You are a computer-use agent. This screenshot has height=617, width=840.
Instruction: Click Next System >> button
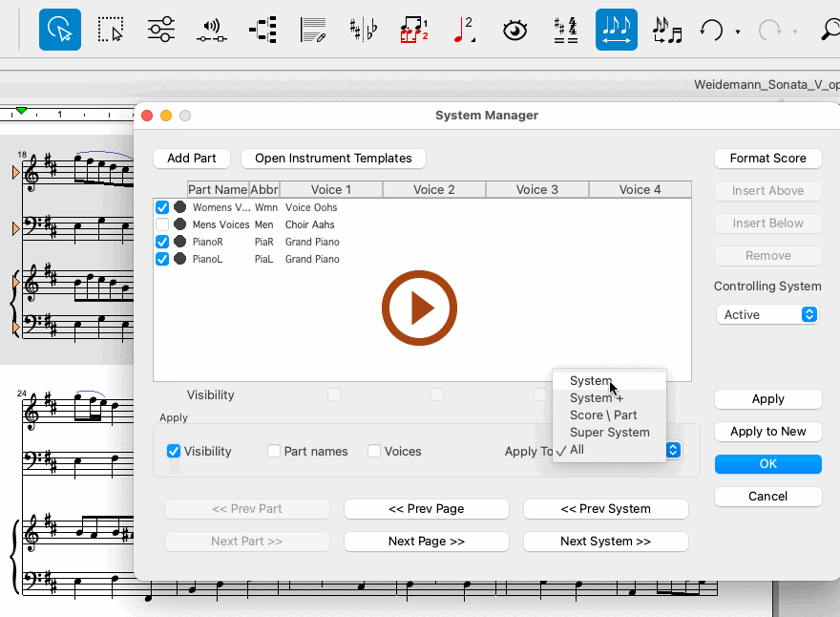[x=606, y=541]
